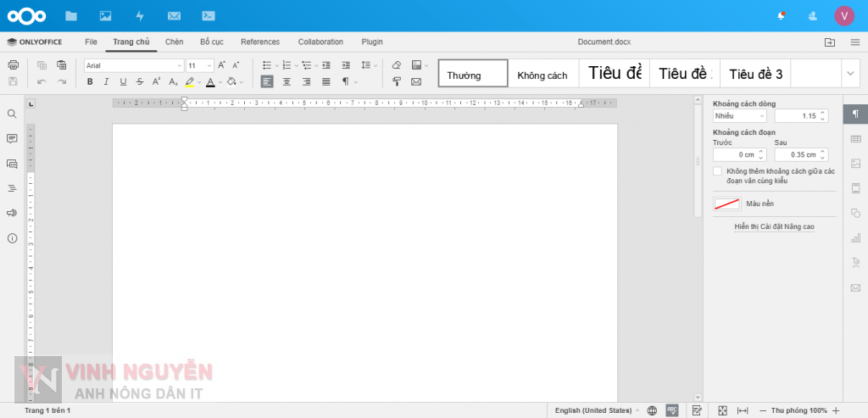
Task: Click the Màu nền background color swatch
Action: (727, 203)
